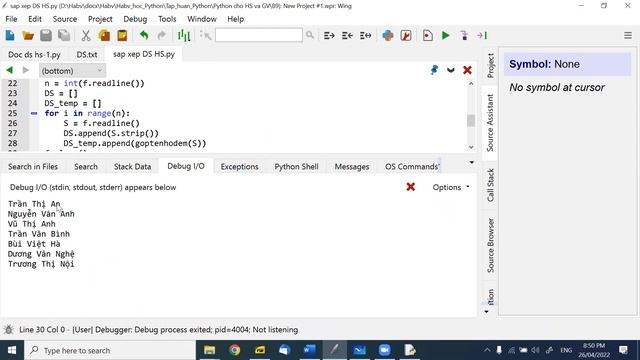Copy selection toolbar icon
Viewport: 640px width, 360px height.
[x=104, y=36]
